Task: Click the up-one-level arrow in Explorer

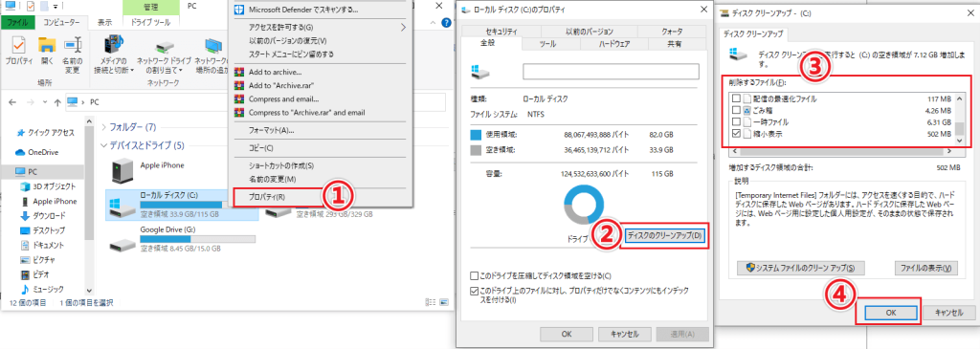Action: coord(57,101)
